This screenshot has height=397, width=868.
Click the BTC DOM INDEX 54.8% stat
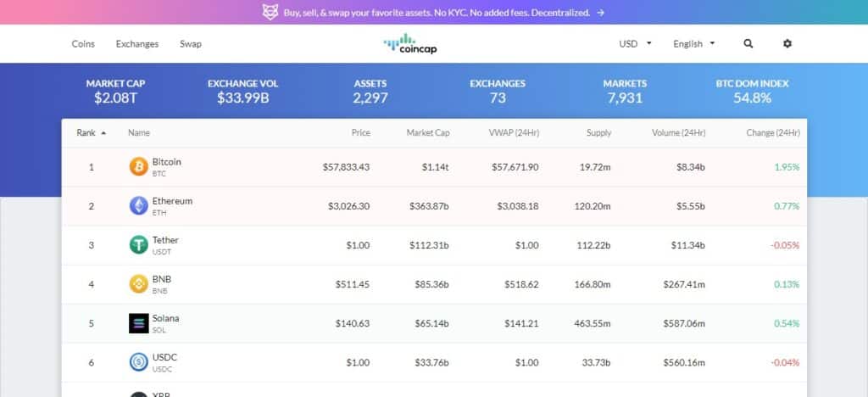click(x=753, y=92)
